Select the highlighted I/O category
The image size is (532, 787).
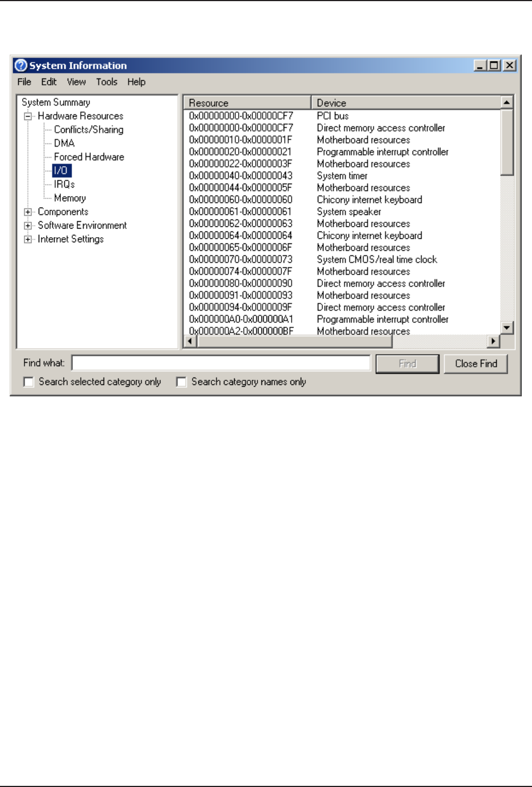pyautogui.click(x=61, y=171)
